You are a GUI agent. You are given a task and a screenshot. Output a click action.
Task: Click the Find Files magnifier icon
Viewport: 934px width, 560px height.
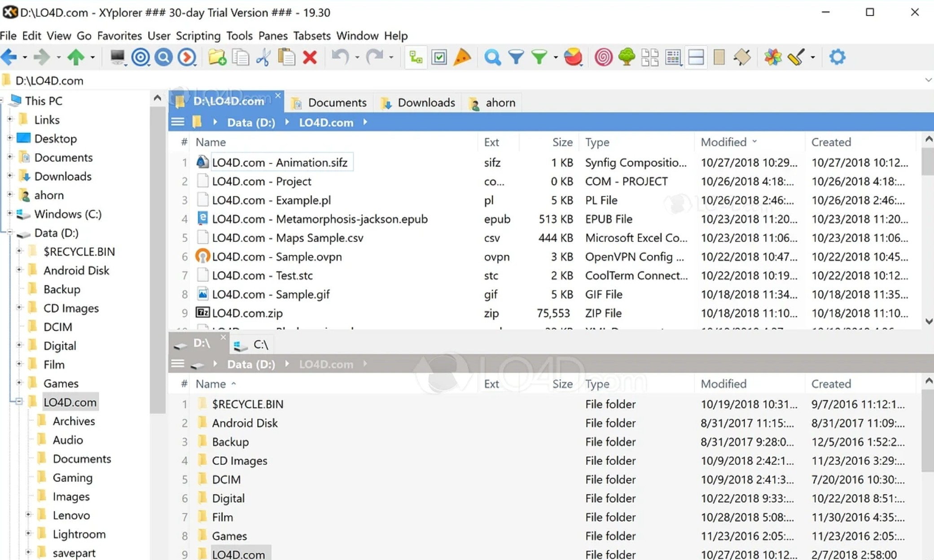(x=492, y=57)
